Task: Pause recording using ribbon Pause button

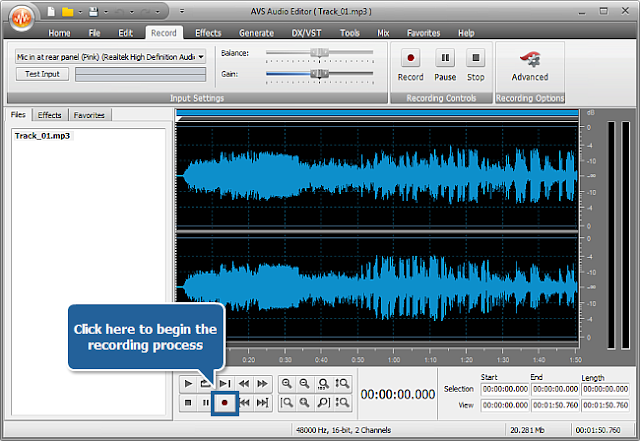Action: click(445, 65)
